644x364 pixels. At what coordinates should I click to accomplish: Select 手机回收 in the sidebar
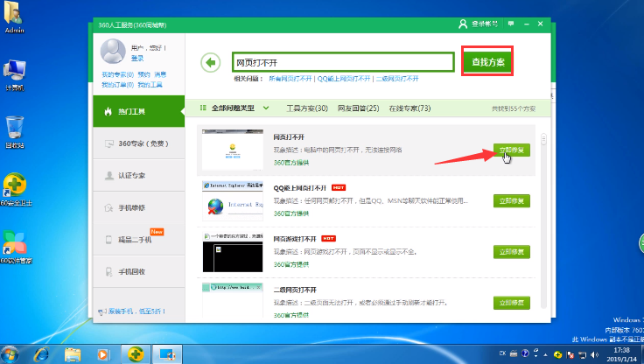139,271
